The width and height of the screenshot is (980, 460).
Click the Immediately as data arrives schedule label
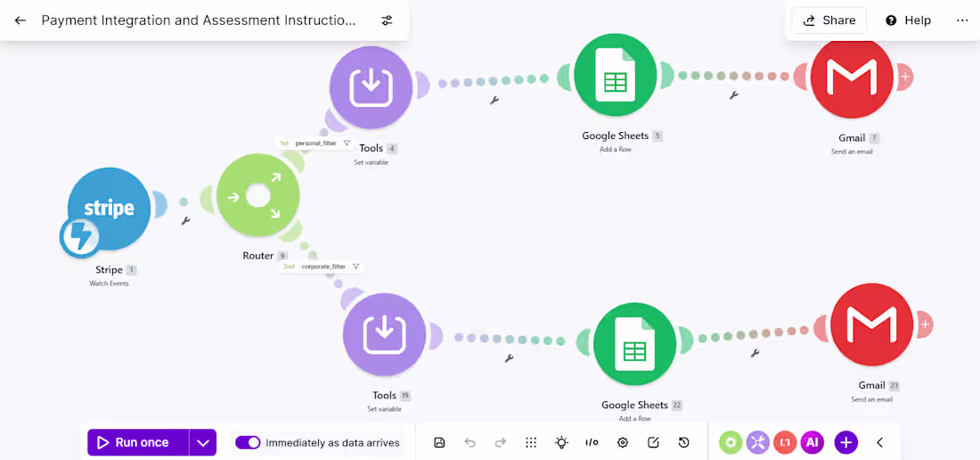point(332,442)
